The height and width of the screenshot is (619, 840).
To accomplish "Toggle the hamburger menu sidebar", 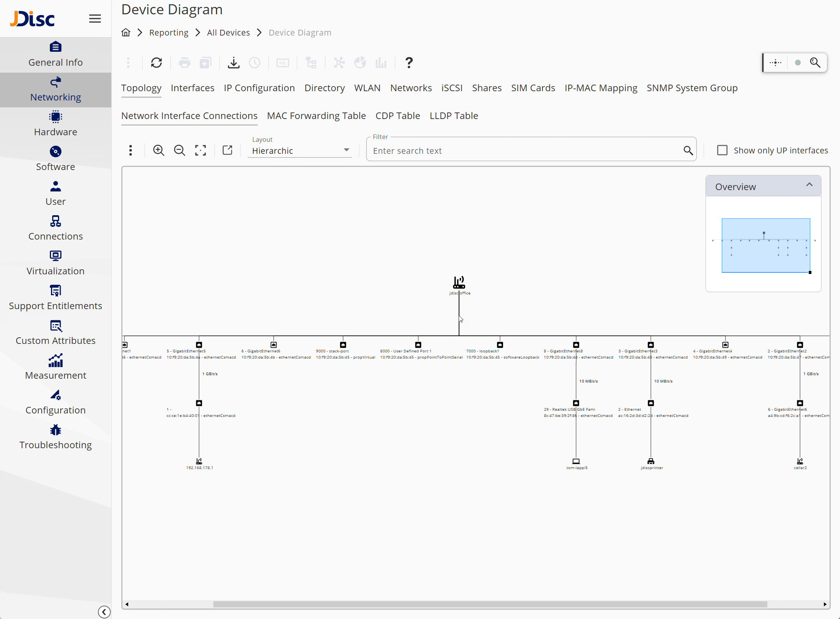I will click(95, 19).
